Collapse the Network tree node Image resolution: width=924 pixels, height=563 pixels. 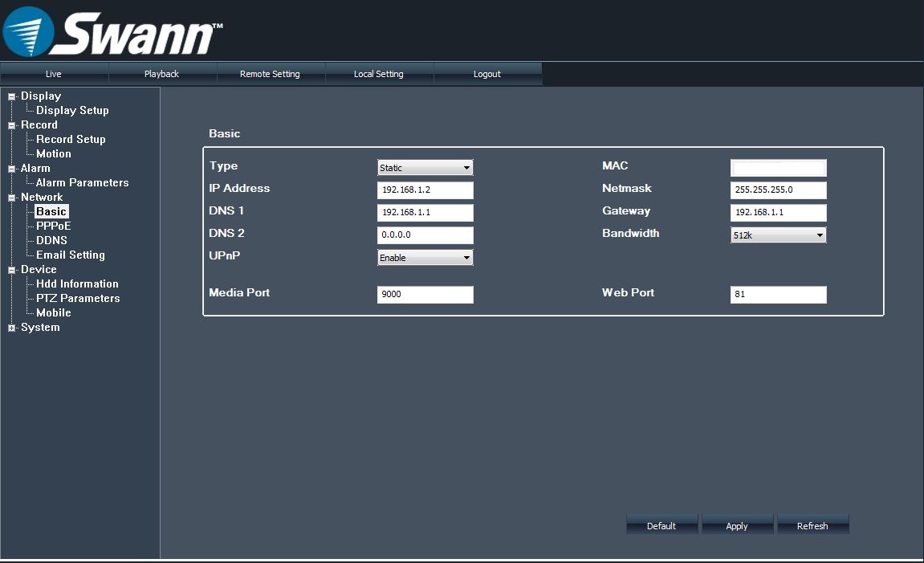coord(11,198)
